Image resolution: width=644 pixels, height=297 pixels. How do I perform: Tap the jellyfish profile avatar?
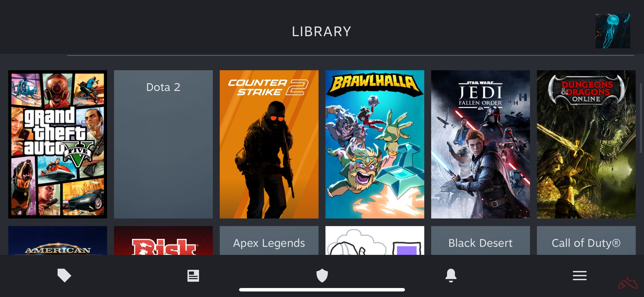pyautogui.click(x=612, y=31)
